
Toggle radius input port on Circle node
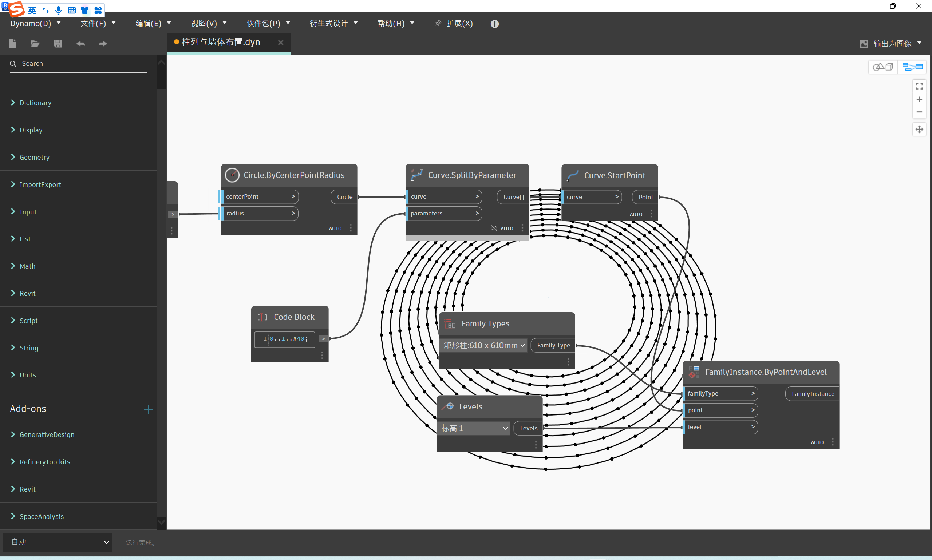259,214
